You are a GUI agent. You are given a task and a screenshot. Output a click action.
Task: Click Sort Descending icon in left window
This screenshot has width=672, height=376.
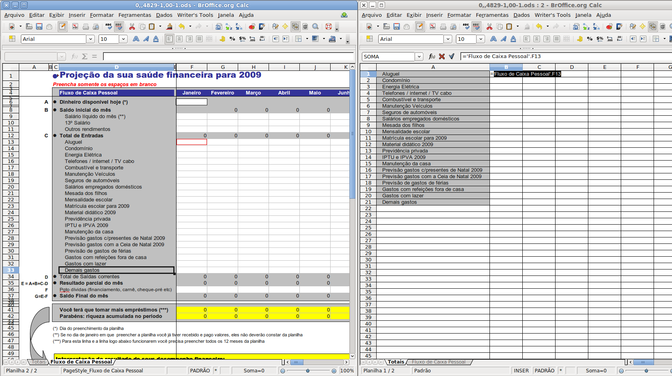click(x=239, y=27)
